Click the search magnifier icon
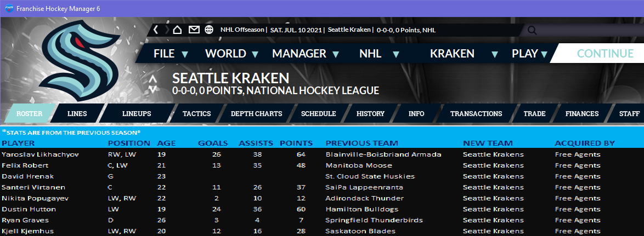Image resolution: width=644 pixels, height=236 pixels. tap(532, 30)
